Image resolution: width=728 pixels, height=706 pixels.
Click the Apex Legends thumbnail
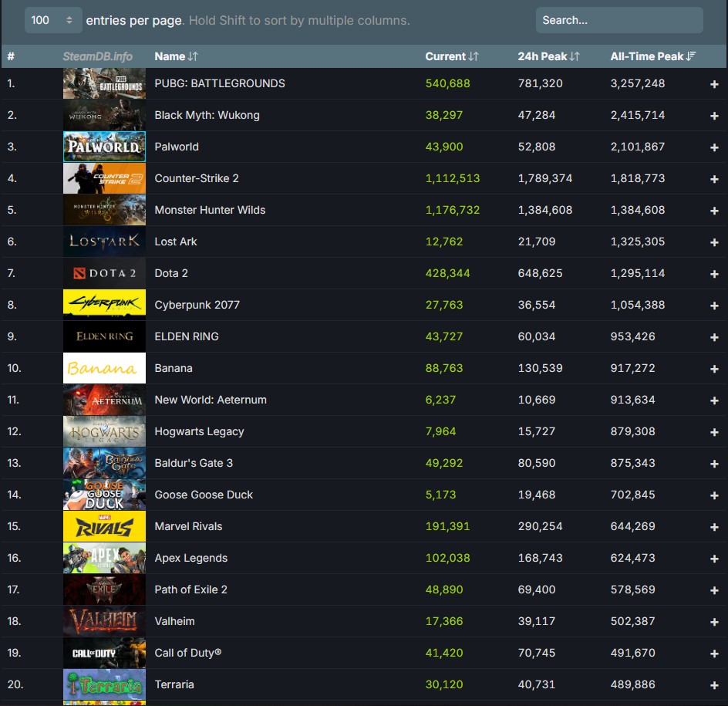104,558
